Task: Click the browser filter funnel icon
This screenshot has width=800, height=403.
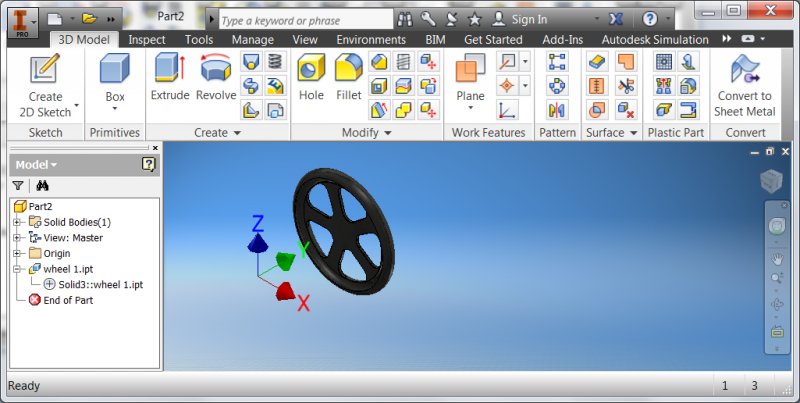Action: (x=18, y=186)
